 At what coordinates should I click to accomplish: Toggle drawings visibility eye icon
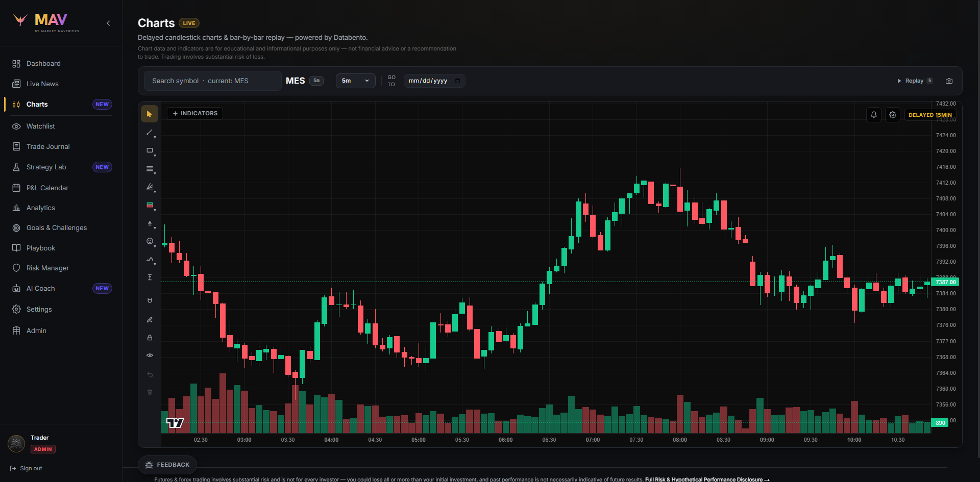[x=150, y=356]
